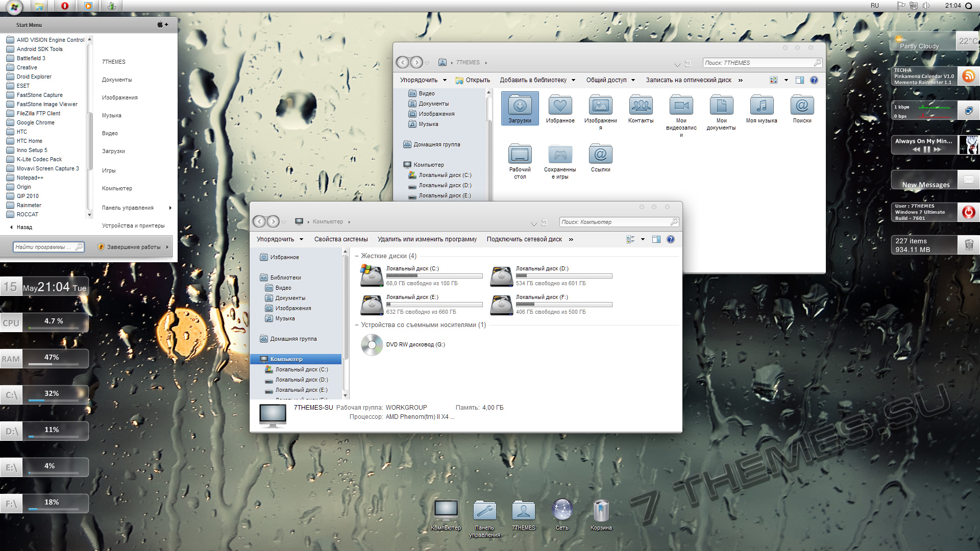
Task: Click Подключить сетевой диск button
Action: (524, 239)
